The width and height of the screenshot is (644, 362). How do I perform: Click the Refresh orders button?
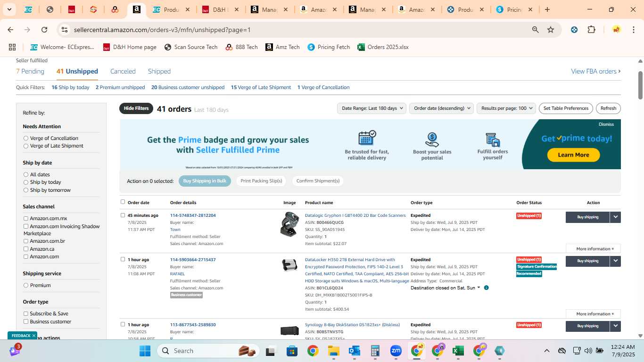point(608,108)
